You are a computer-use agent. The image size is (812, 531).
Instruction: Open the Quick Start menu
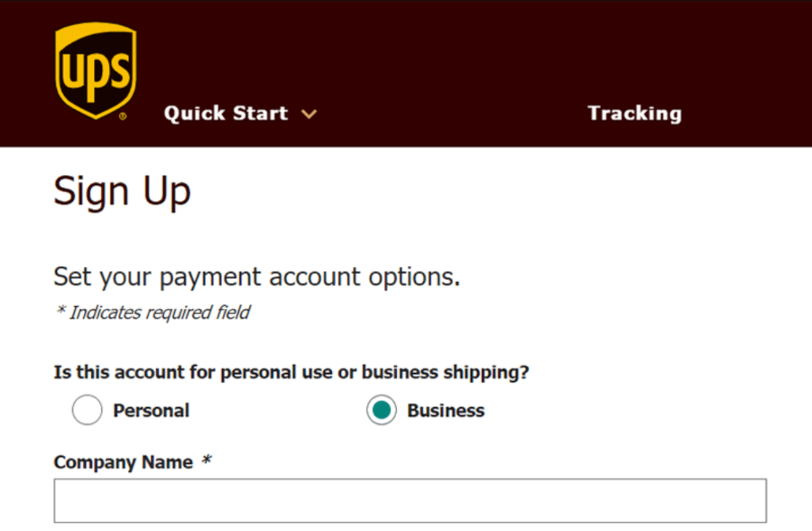(x=225, y=113)
